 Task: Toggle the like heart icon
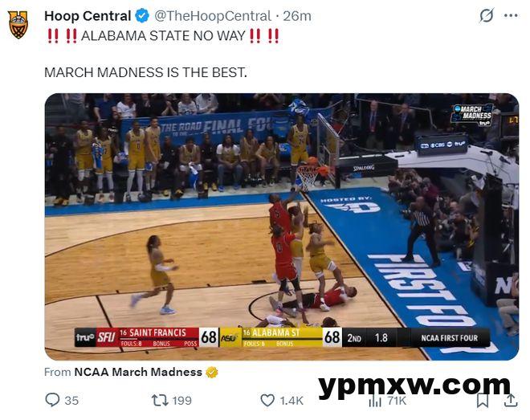click(x=267, y=400)
